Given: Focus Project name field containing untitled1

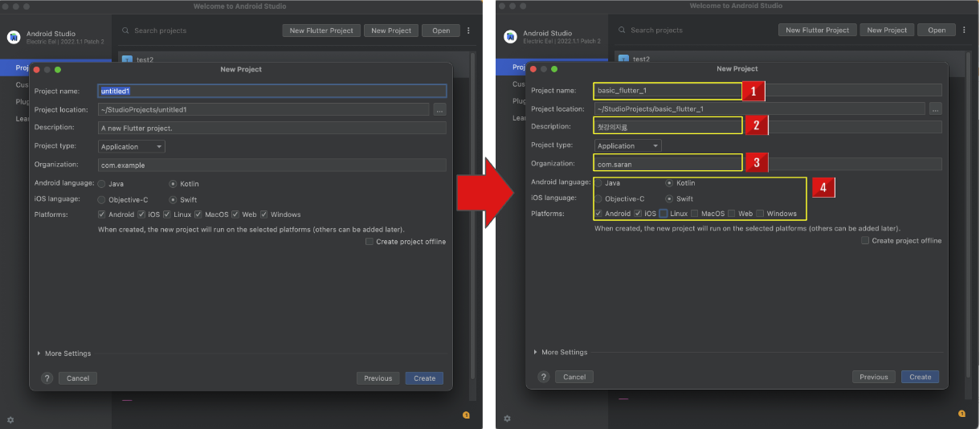Looking at the screenshot, I should [x=272, y=92].
